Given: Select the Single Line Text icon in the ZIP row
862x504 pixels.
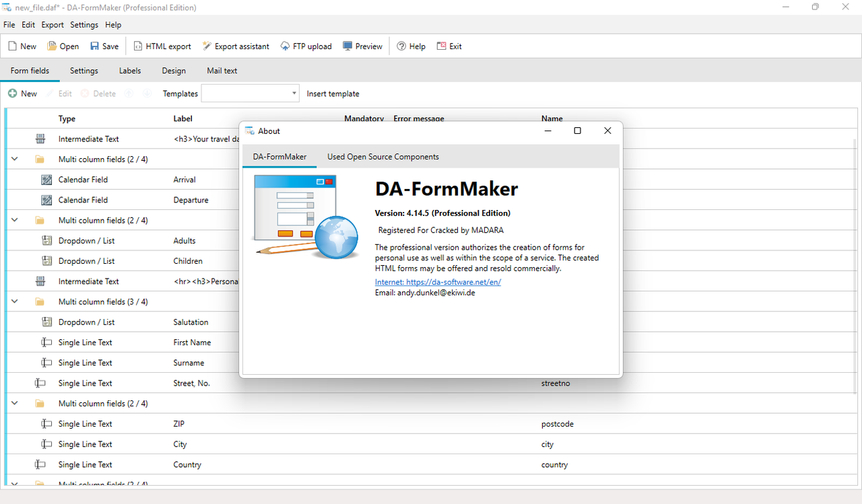Looking at the screenshot, I should click(x=46, y=424).
